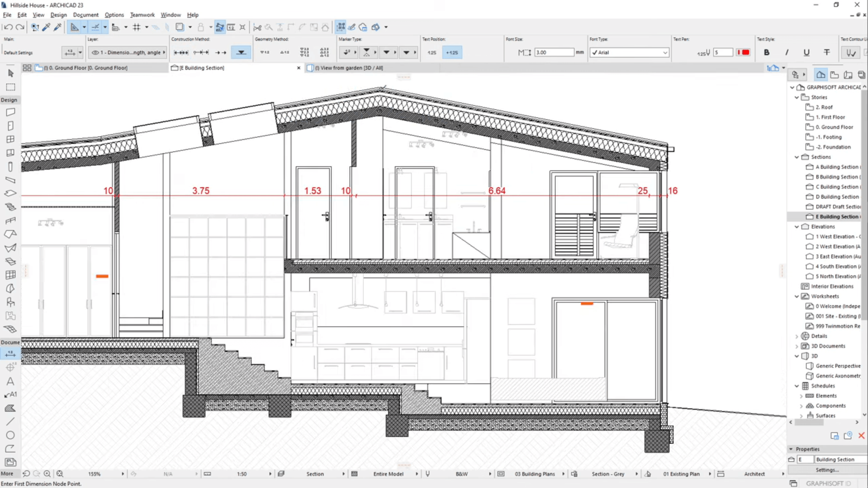Select the Curtain Wall tool
This screenshot has width=868, height=488.
(x=10, y=275)
